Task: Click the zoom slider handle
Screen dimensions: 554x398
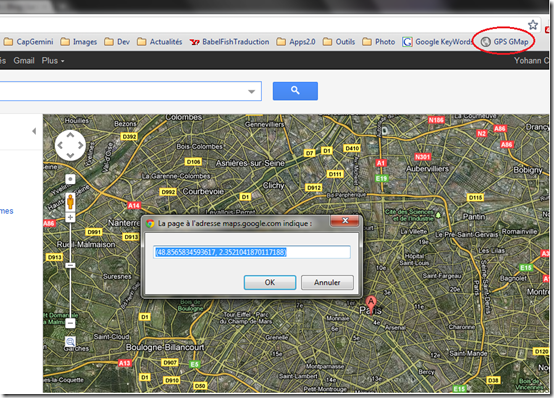Action: coord(70,265)
